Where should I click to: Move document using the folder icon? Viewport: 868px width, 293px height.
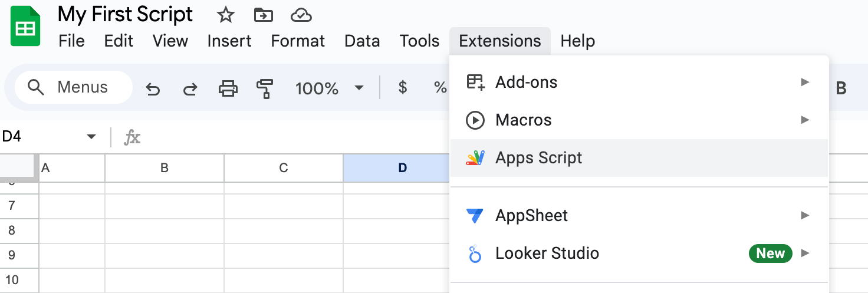click(x=263, y=15)
